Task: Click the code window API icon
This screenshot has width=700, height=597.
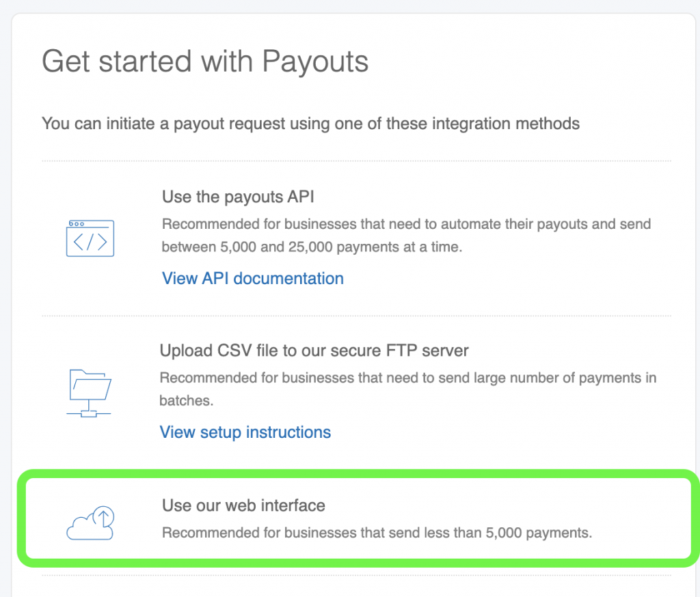Action: [90, 238]
